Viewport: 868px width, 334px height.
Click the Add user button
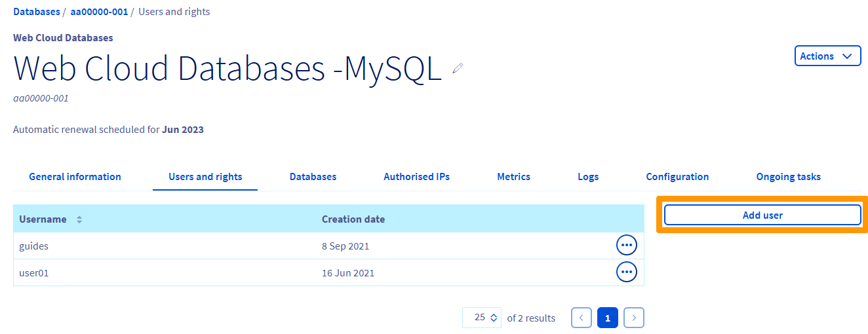click(762, 215)
